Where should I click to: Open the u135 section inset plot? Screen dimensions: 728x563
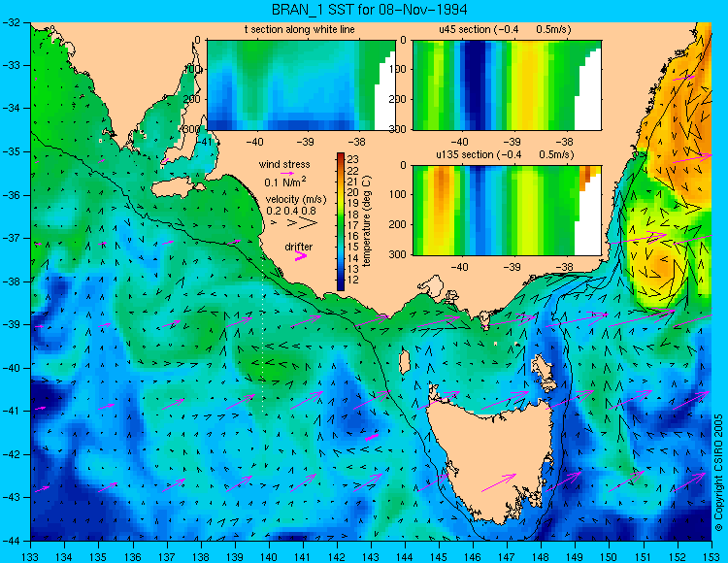(x=507, y=210)
